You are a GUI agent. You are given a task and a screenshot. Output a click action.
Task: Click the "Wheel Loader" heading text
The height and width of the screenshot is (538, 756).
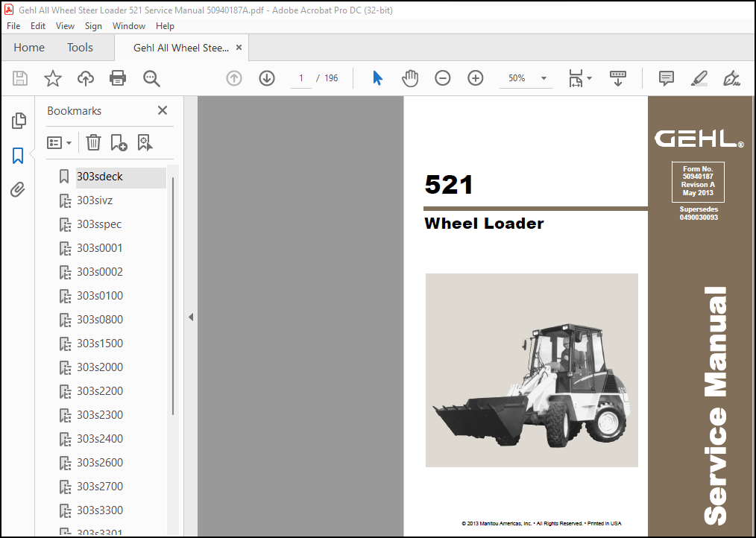coord(484,224)
